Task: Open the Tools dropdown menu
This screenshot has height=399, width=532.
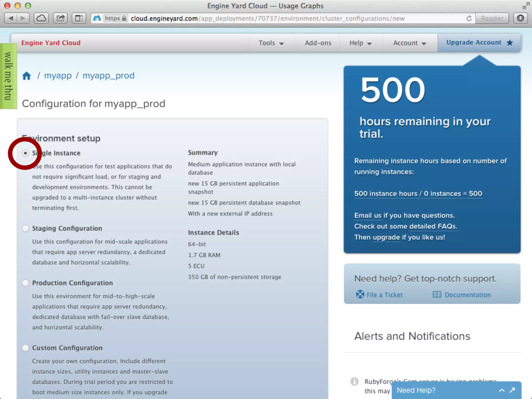Action: click(x=271, y=43)
